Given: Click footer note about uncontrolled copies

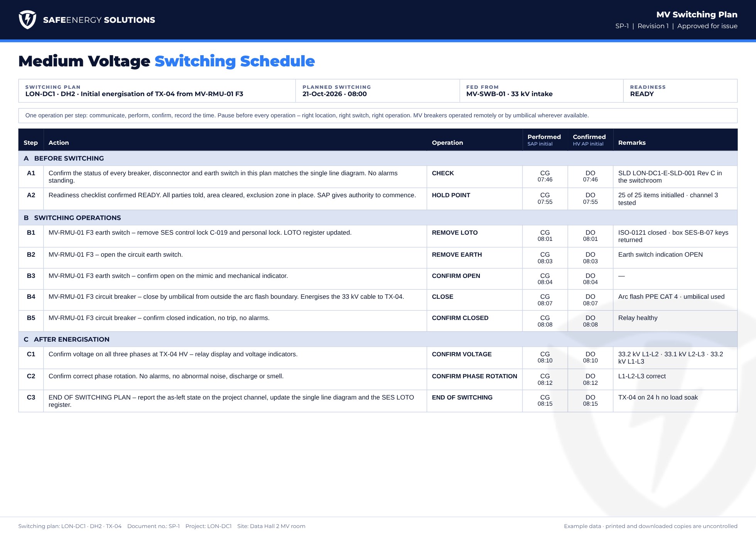Looking at the screenshot, I should pyautogui.click(x=651, y=526).
